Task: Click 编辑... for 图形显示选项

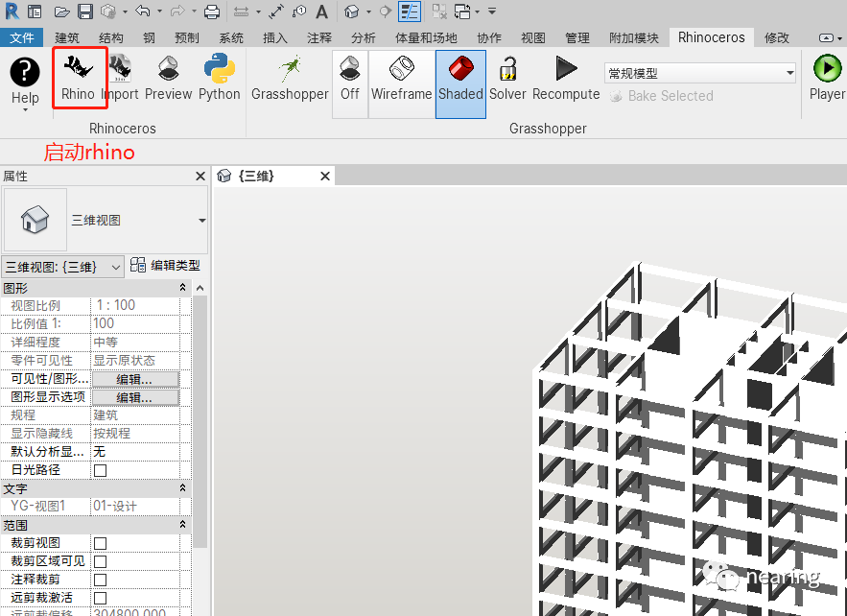Action: (x=135, y=397)
